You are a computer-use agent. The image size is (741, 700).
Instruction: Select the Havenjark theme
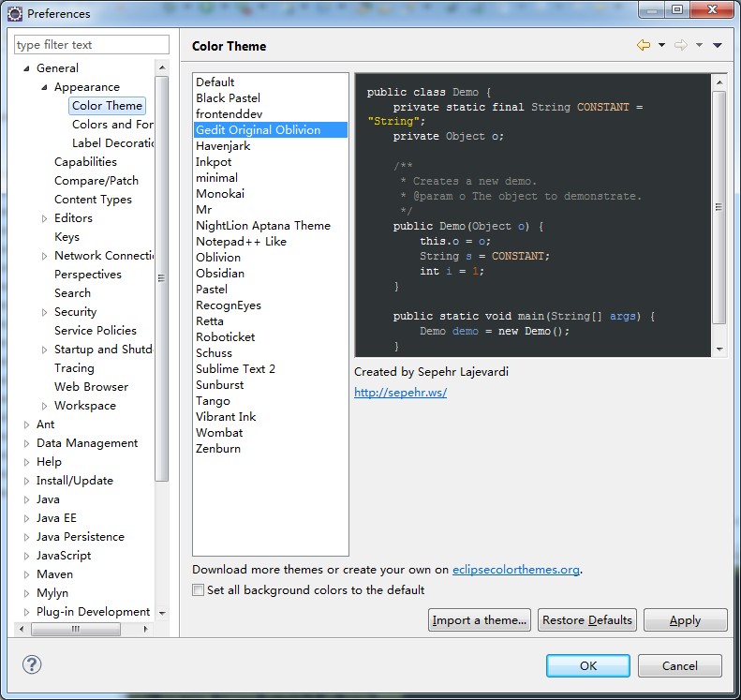(x=271, y=145)
